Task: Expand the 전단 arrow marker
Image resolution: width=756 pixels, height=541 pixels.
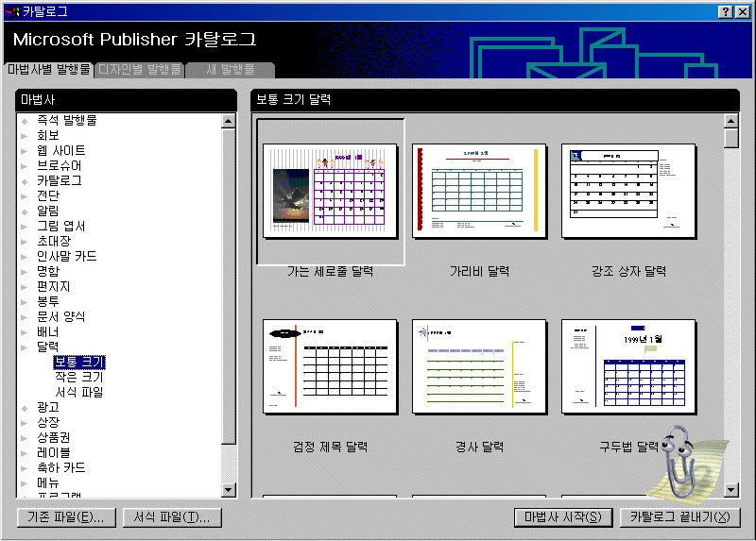Action: (x=25, y=196)
